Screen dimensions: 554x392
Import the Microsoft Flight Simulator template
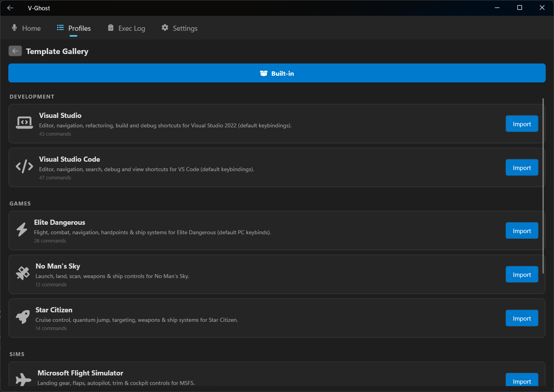pyautogui.click(x=522, y=380)
